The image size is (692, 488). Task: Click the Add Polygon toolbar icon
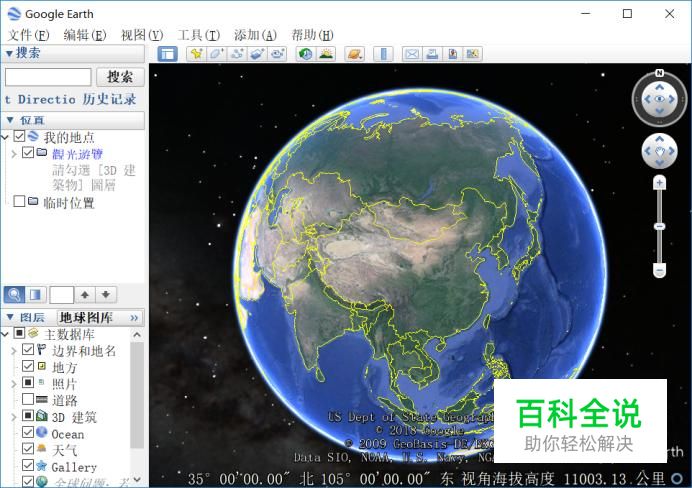click(216, 54)
